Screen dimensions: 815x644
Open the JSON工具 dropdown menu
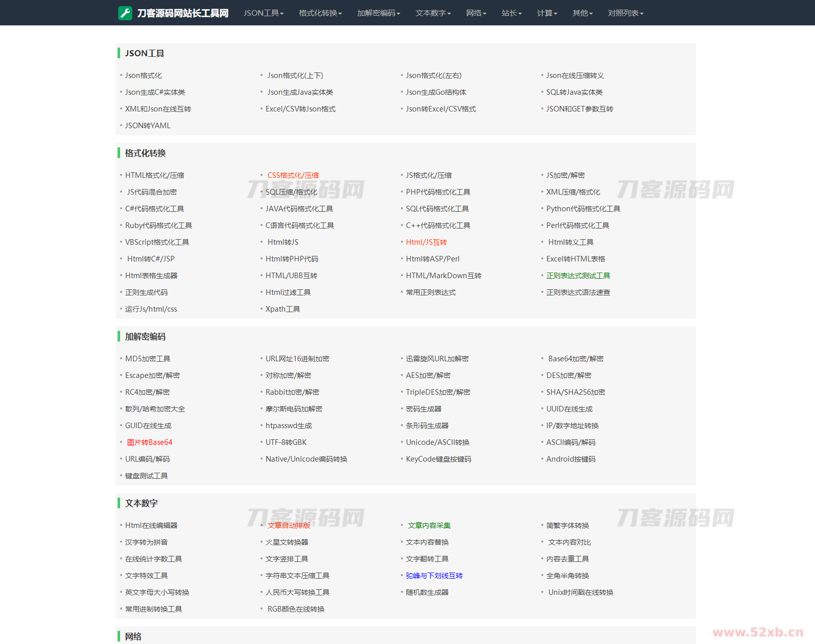[263, 13]
